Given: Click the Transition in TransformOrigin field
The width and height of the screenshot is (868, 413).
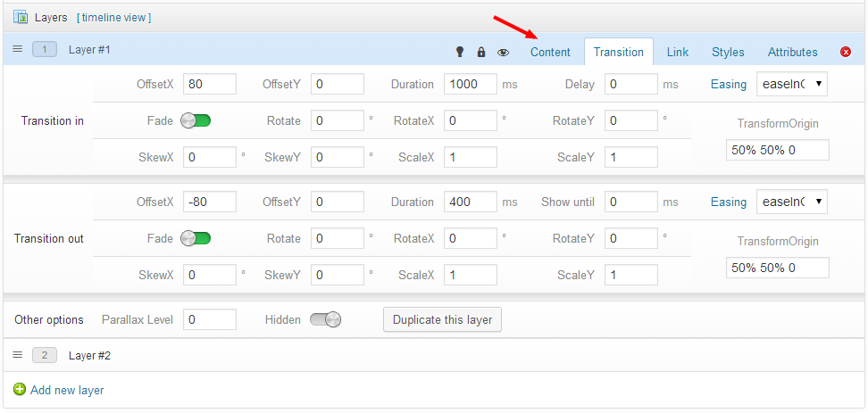Looking at the screenshot, I should [777, 150].
